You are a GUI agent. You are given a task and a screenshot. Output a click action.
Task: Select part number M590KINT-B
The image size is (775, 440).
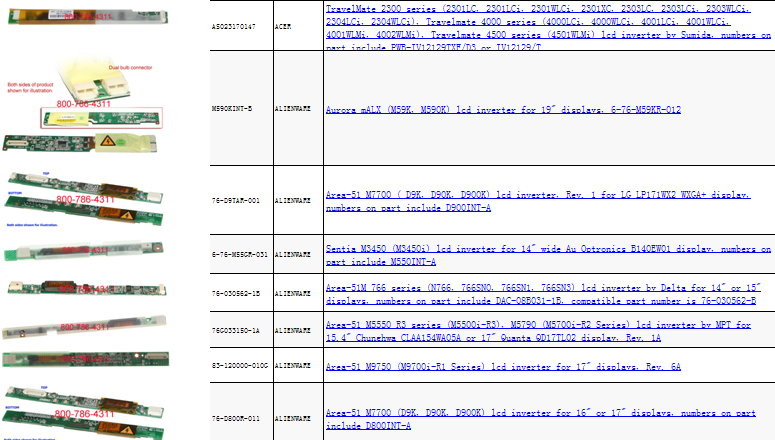click(x=232, y=108)
